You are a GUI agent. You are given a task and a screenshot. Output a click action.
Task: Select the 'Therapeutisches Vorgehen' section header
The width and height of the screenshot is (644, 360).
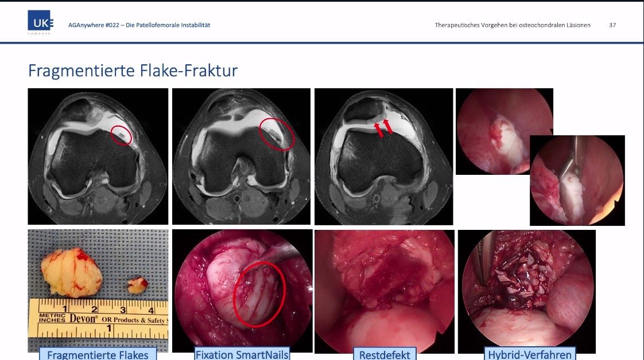tap(512, 25)
